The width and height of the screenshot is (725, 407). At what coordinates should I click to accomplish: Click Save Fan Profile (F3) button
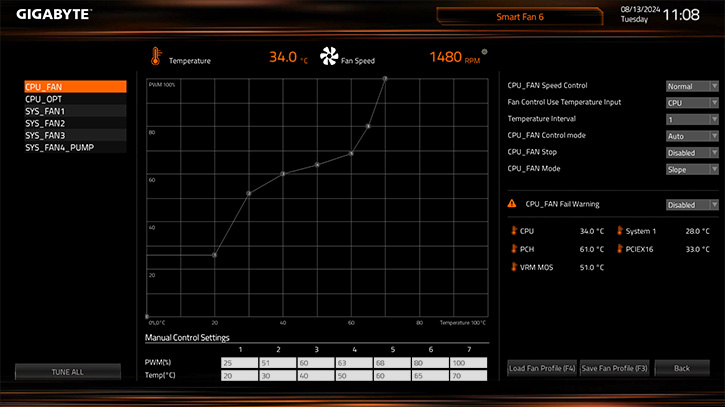tap(615, 369)
